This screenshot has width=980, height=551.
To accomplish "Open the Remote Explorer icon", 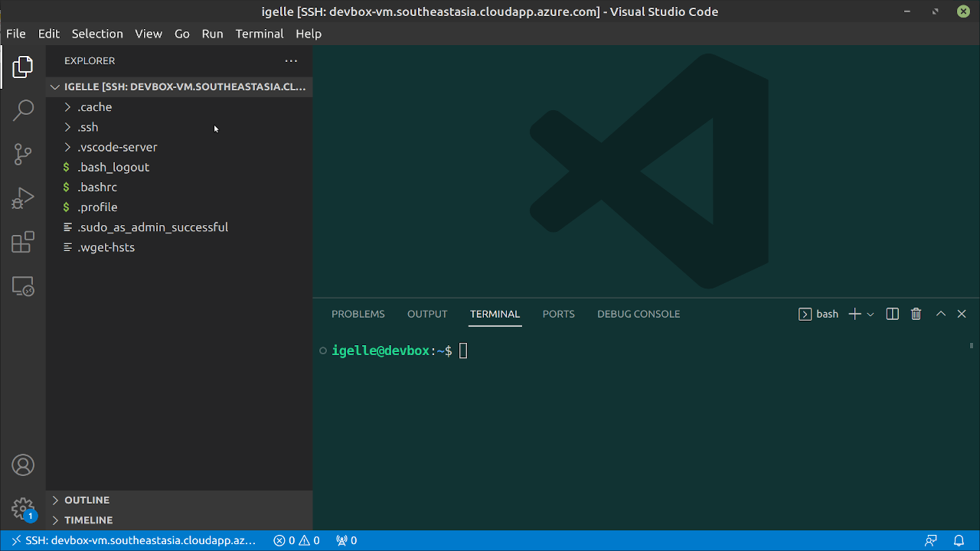I will 23,286.
